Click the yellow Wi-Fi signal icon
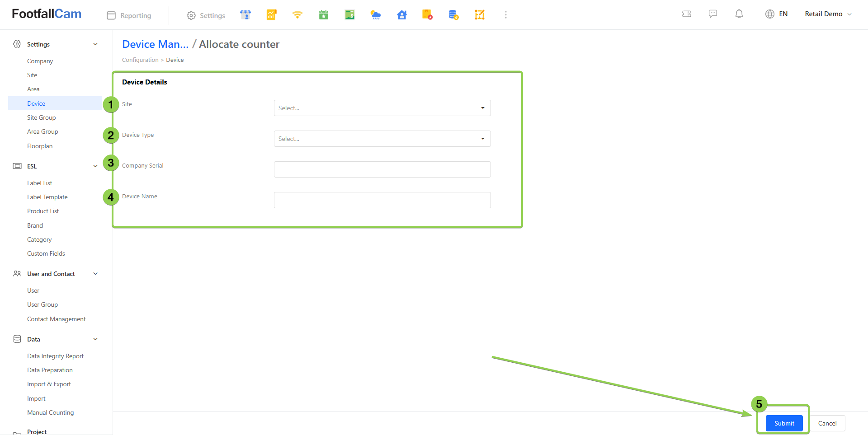This screenshot has width=868, height=435. pyautogui.click(x=297, y=15)
